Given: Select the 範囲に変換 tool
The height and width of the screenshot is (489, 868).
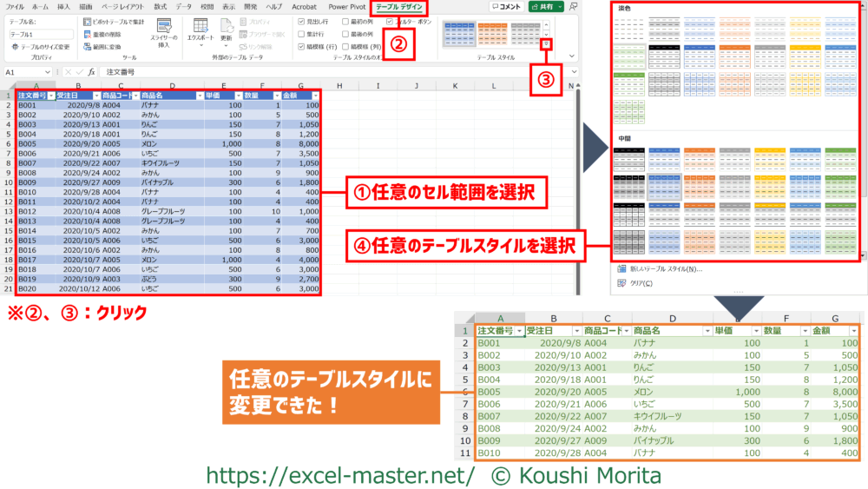Looking at the screenshot, I should tap(88, 46).
